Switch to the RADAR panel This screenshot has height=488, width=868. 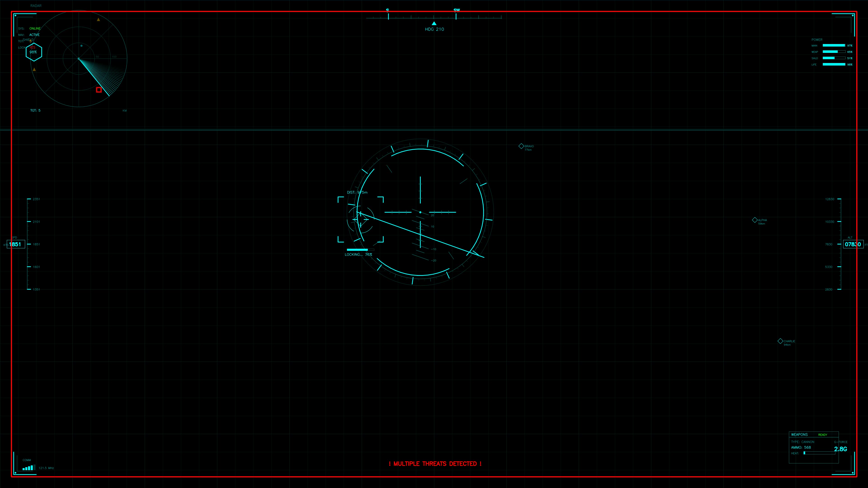(x=36, y=5)
